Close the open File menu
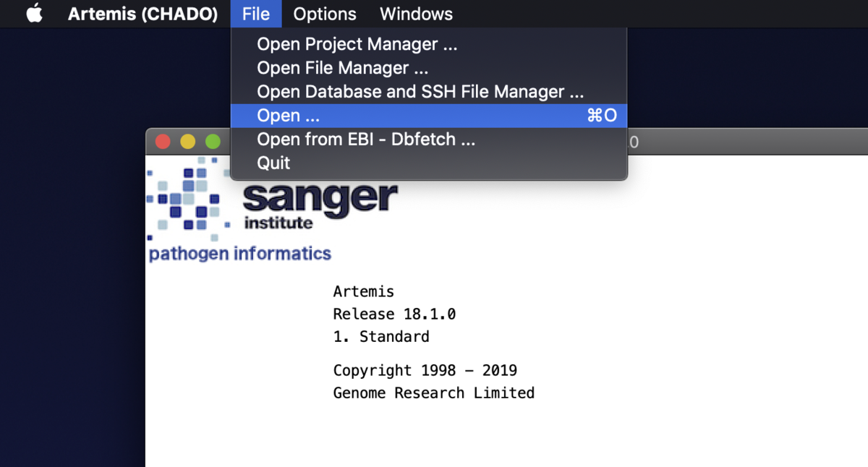Screen dimensions: 868x467 256,14
